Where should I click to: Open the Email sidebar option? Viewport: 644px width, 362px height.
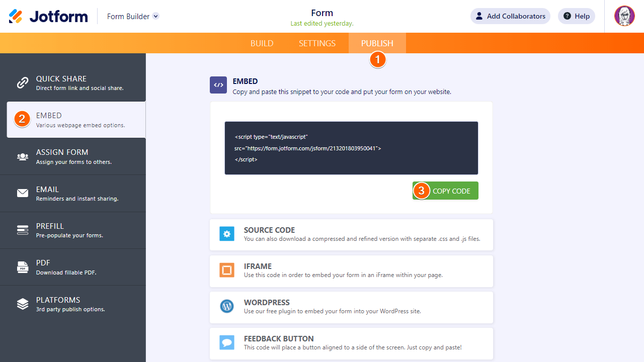pos(73,194)
